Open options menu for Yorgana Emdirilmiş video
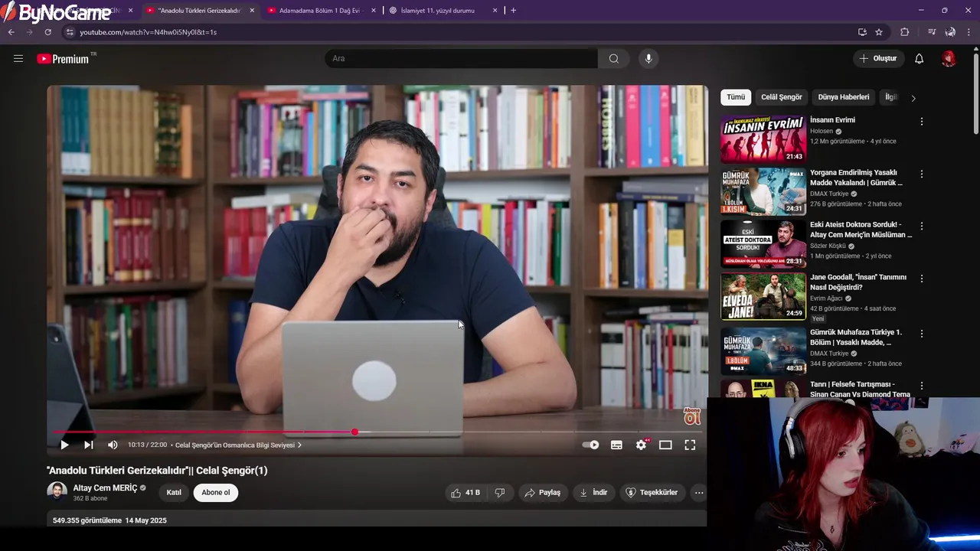Image resolution: width=980 pixels, height=551 pixels. (921, 174)
